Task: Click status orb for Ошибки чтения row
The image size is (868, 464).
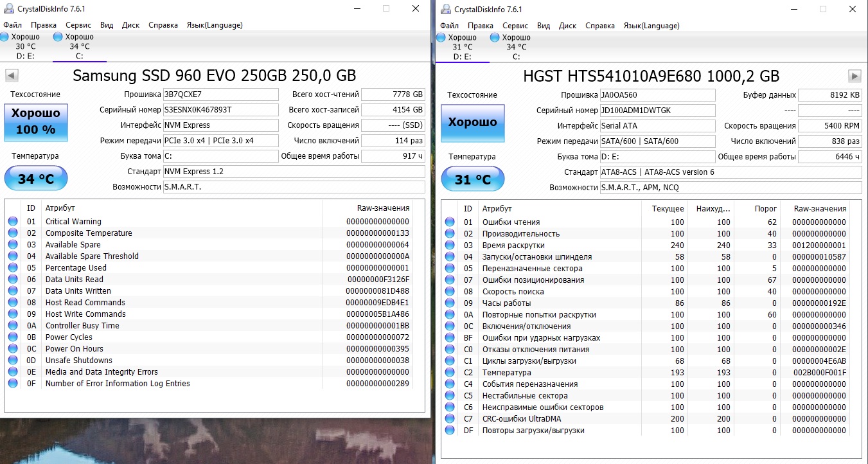Action: pyautogui.click(x=450, y=222)
